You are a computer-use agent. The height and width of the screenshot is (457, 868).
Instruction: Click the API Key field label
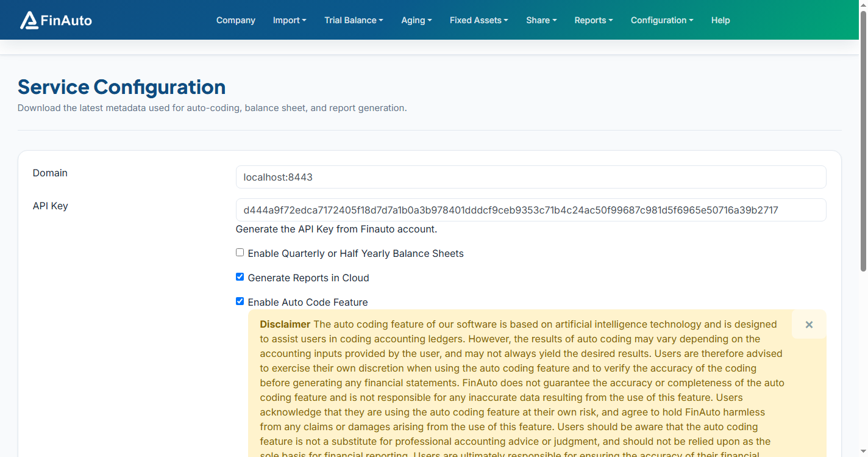point(50,206)
